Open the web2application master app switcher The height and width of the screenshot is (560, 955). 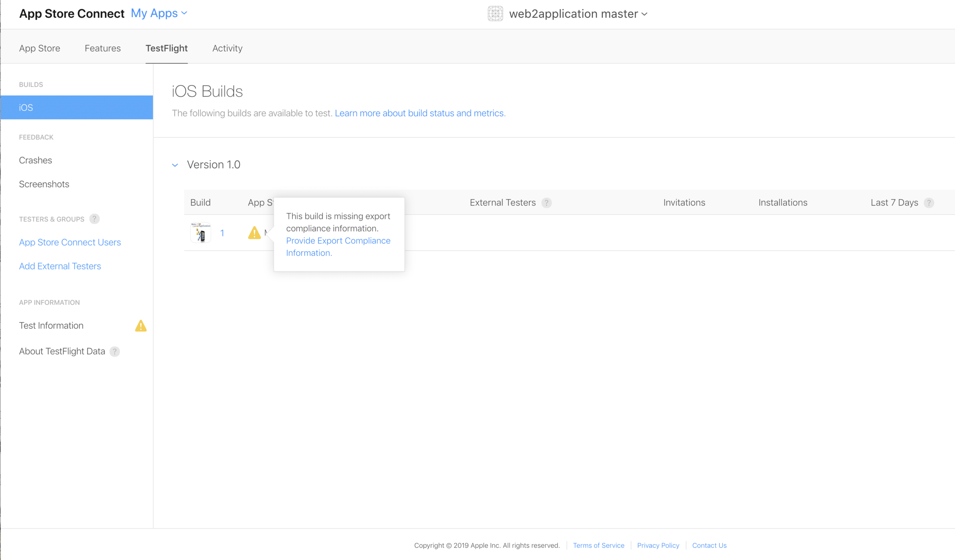coord(578,14)
